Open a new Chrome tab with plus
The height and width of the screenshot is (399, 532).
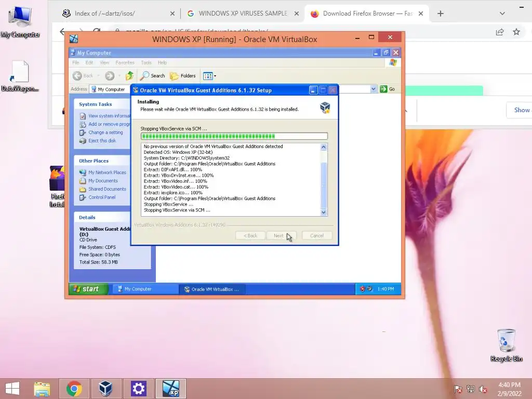pos(441,14)
